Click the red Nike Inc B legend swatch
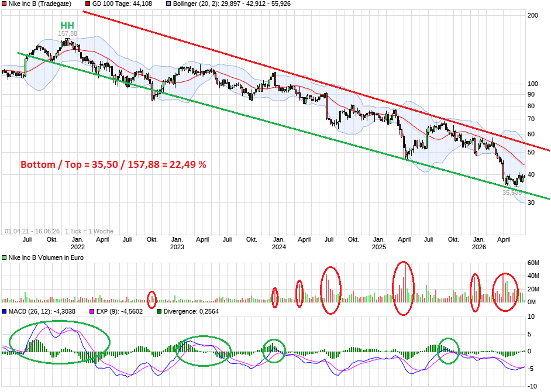The width and height of the screenshot is (551, 392). (x=4, y=4)
